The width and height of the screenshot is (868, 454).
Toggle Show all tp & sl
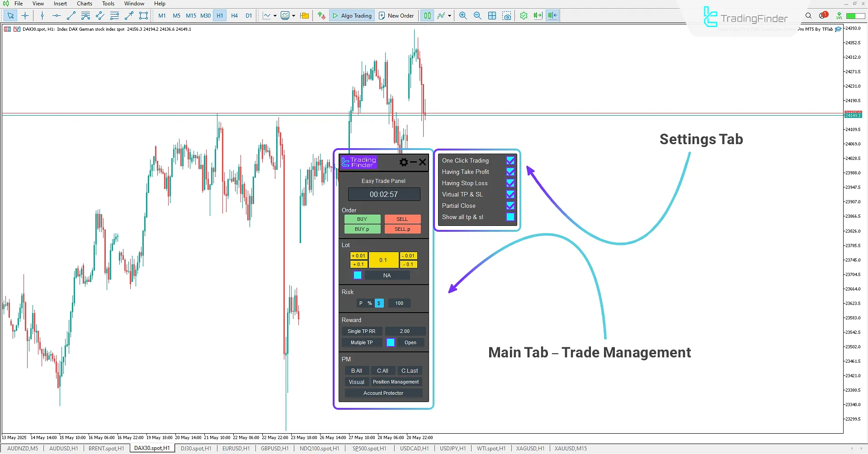(510, 217)
